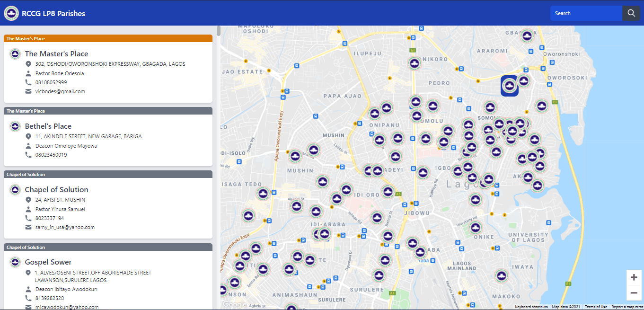
Task: Click phone icon beside 08023450019
Action: click(28, 155)
